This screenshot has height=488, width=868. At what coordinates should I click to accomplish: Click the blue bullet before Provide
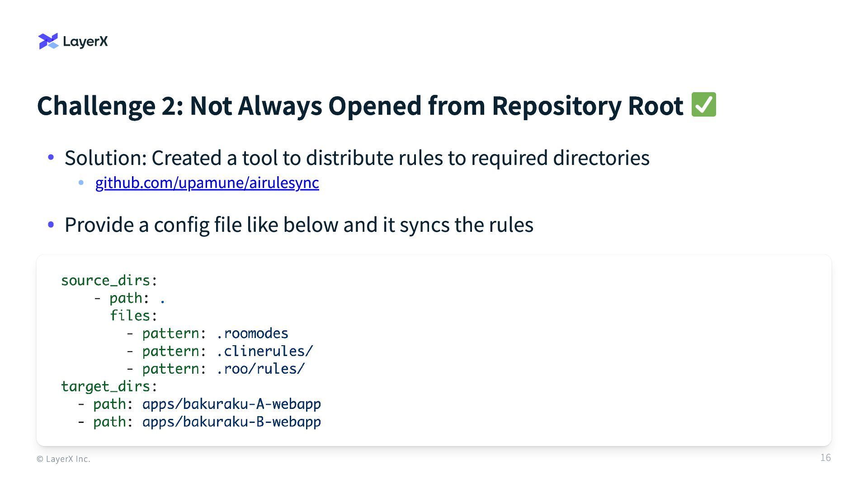[51, 225]
